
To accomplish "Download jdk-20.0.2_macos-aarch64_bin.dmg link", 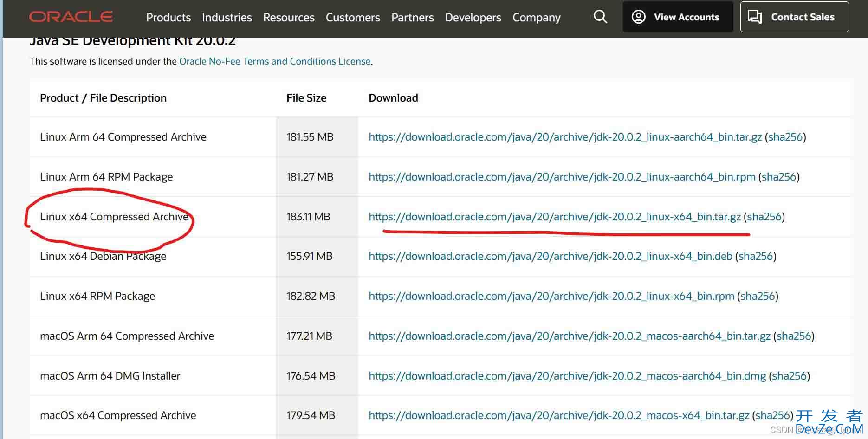I will pos(567,376).
